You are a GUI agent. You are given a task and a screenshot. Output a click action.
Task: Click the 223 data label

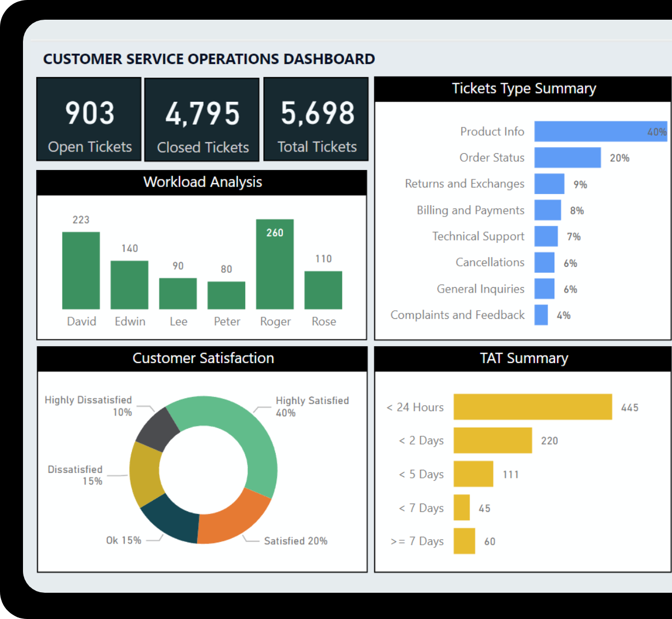pyautogui.click(x=81, y=220)
